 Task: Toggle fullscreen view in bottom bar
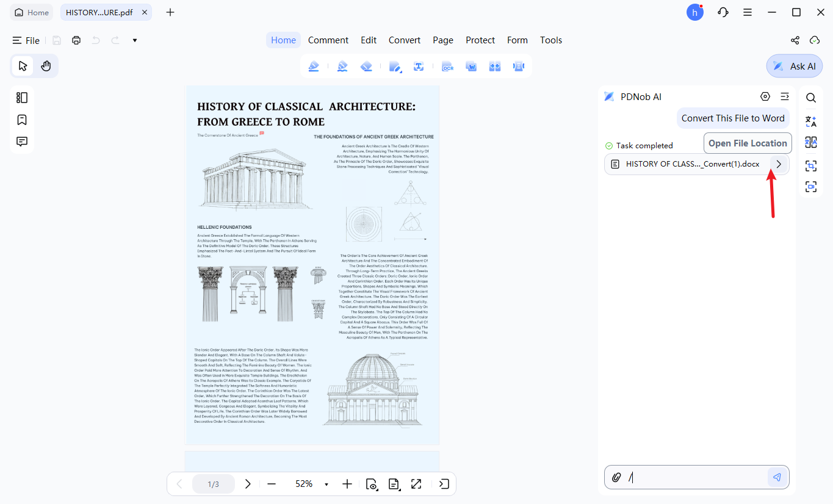416,484
